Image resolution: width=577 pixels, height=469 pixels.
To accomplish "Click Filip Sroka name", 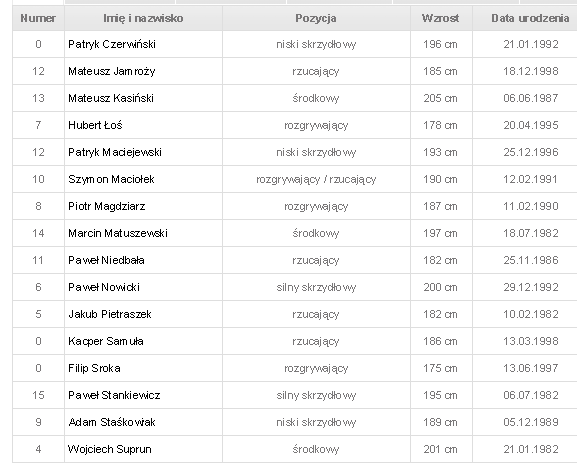I will (x=94, y=368).
